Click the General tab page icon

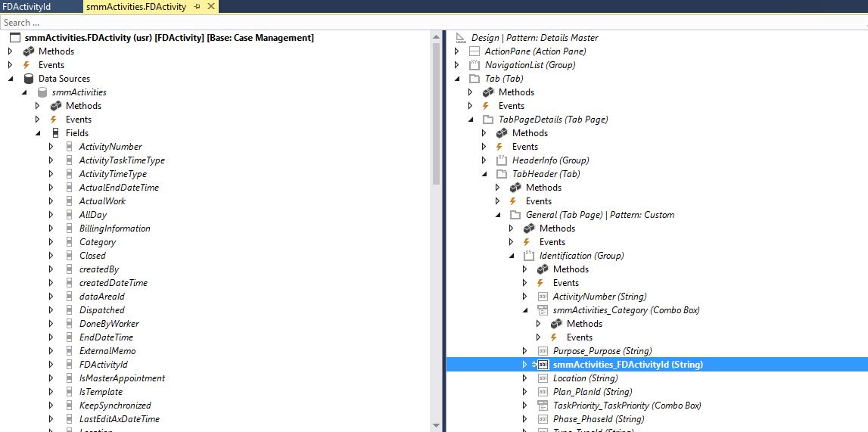515,215
